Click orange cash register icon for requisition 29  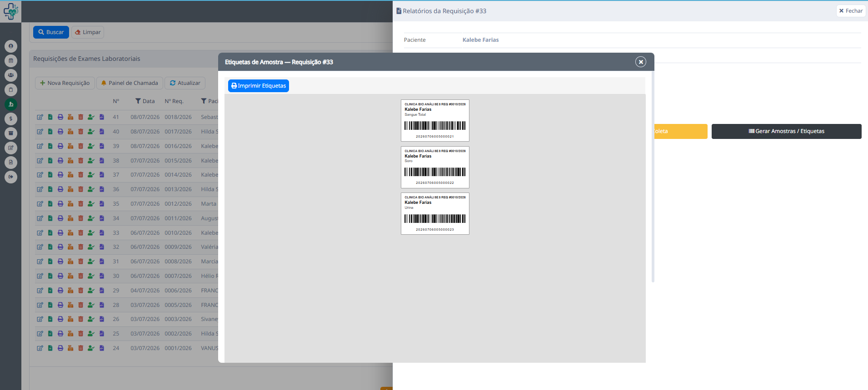pyautogui.click(x=70, y=291)
